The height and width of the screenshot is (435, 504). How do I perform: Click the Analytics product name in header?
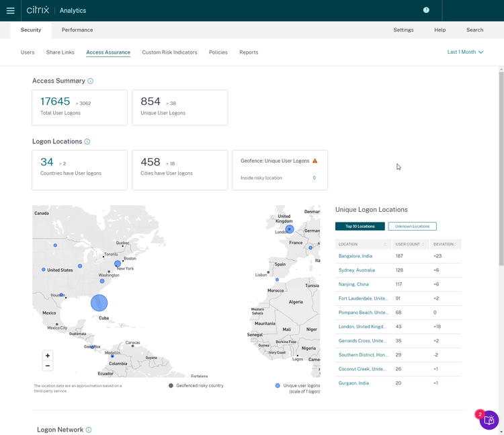73,11
